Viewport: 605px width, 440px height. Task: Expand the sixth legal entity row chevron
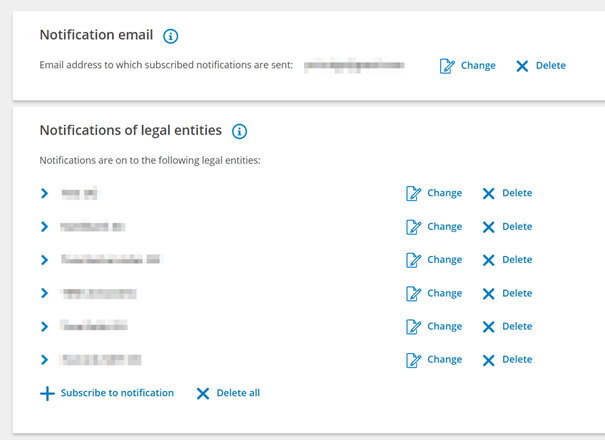click(44, 360)
